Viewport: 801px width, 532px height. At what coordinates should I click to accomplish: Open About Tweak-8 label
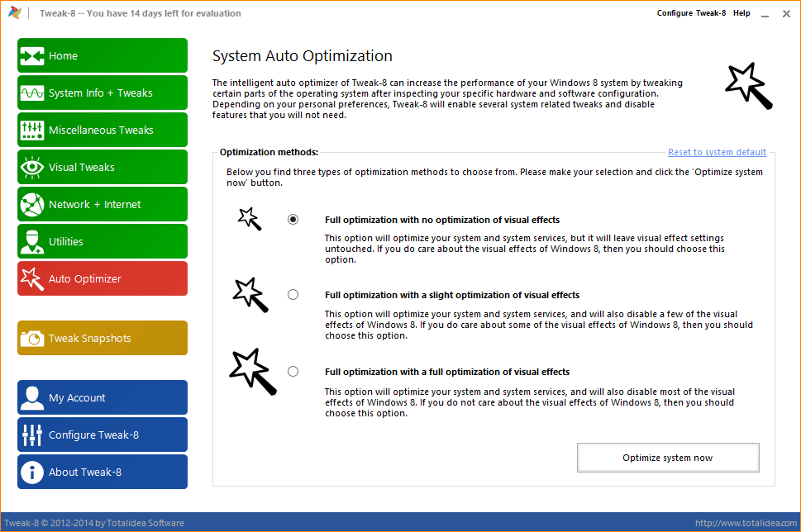point(85,473)
